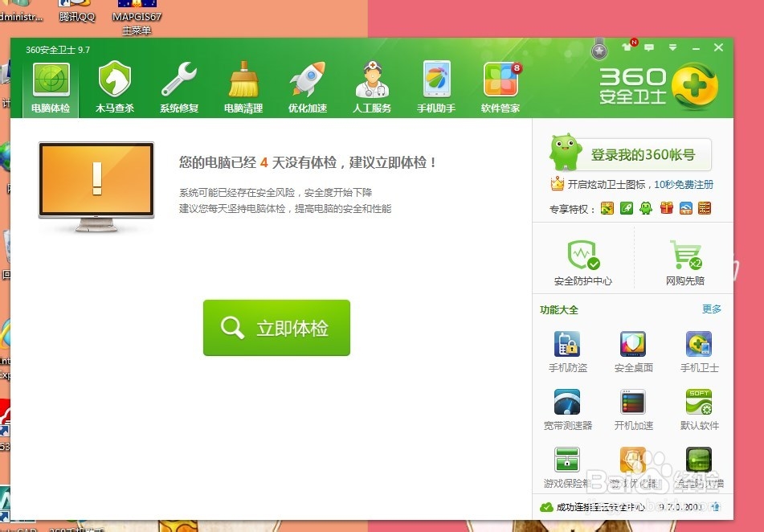Viewport: 764px width, 532px height.
Task: Click 成功连接至云安全中心 status text
Action: pyautogui.click(x=601, y=507)
